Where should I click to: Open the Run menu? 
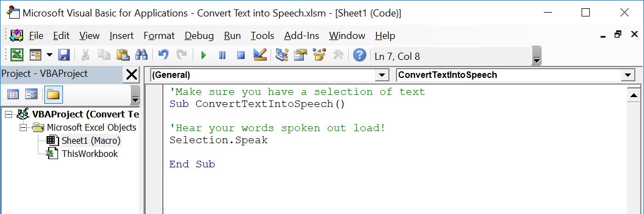[x=232, y=36]
